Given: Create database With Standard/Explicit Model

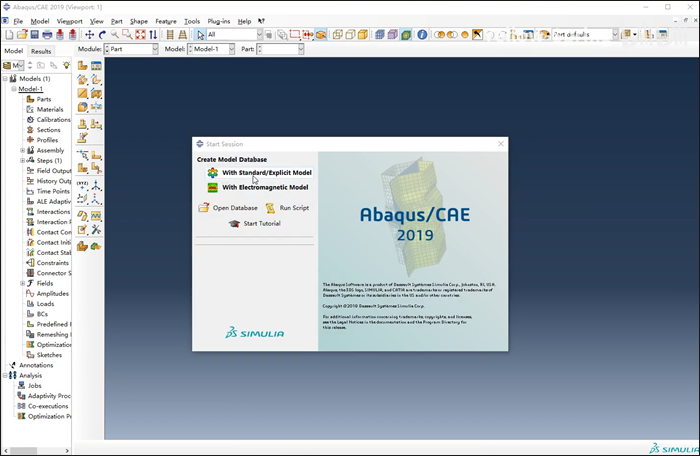Looking at the screenshot, I should pyautogui.click(x=259, y=172).
